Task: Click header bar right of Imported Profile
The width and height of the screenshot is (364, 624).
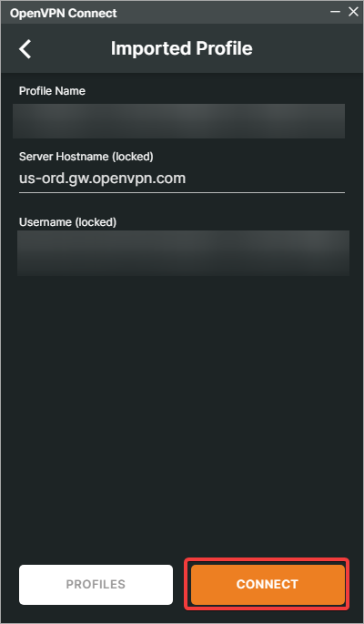Action: click(x=306, y=48)
